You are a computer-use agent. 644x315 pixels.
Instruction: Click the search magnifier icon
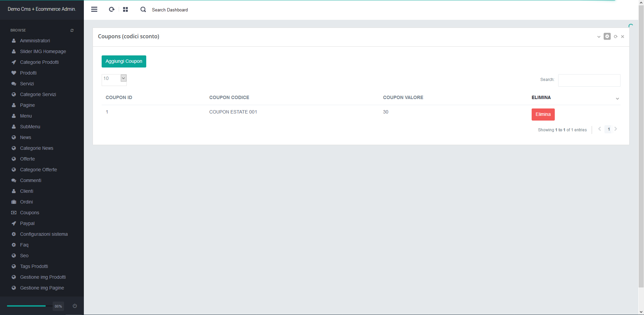coord(143,9)
